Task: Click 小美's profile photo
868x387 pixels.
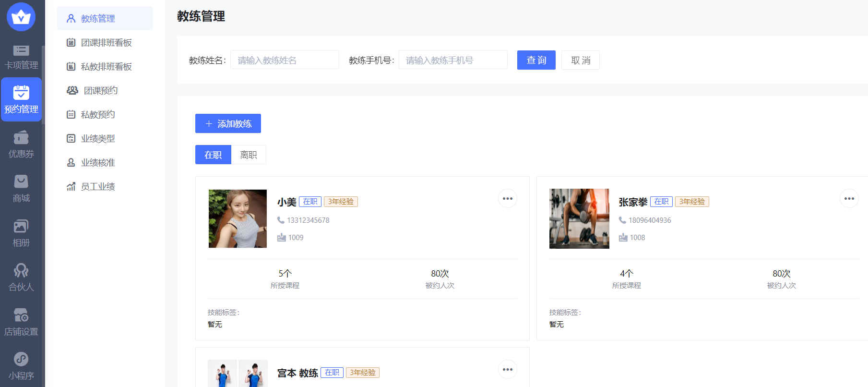Action: (x=238, y=218)
